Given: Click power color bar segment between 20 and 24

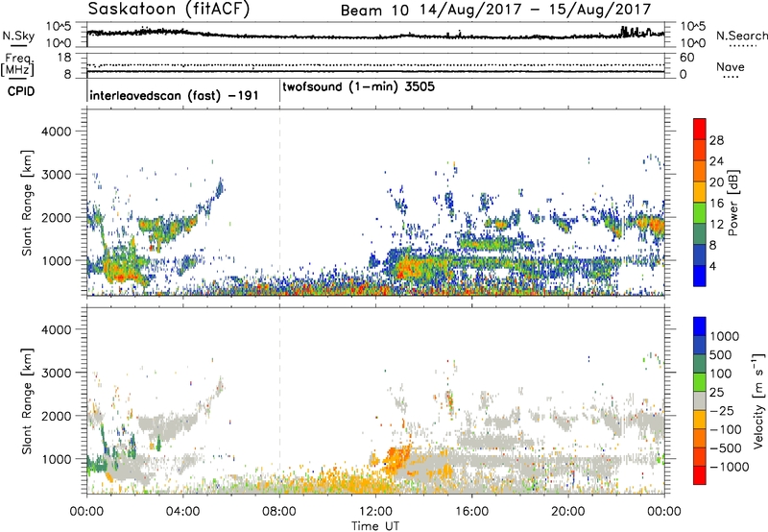Looking at the screenshot, I should [x=700, y=171].
